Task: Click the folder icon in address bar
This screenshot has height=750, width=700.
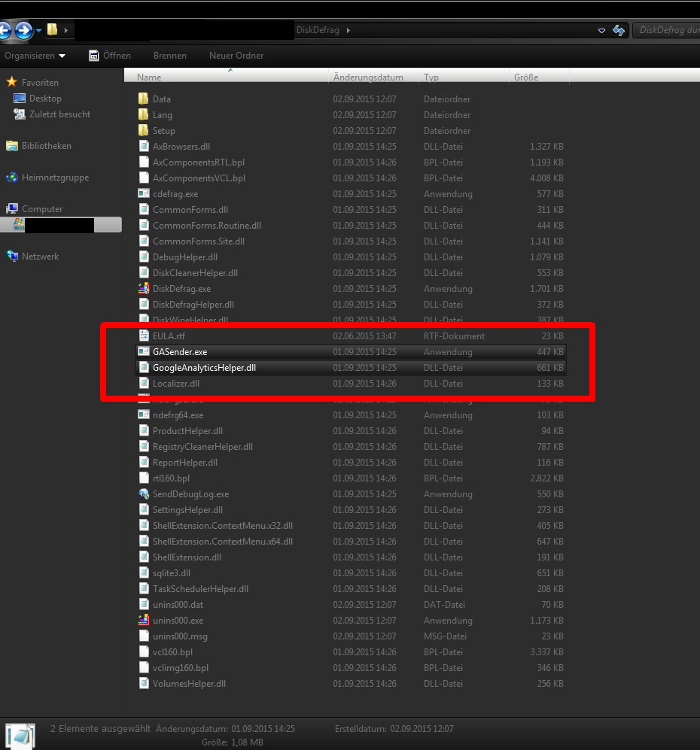Action: [x=52, y=29]
